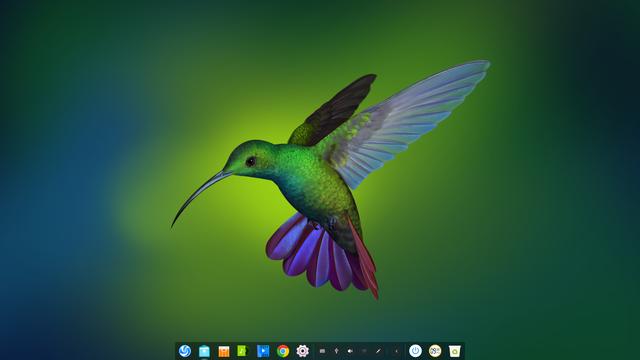
Task: Click the pen tray icon
Action: [x=378, y=351]
